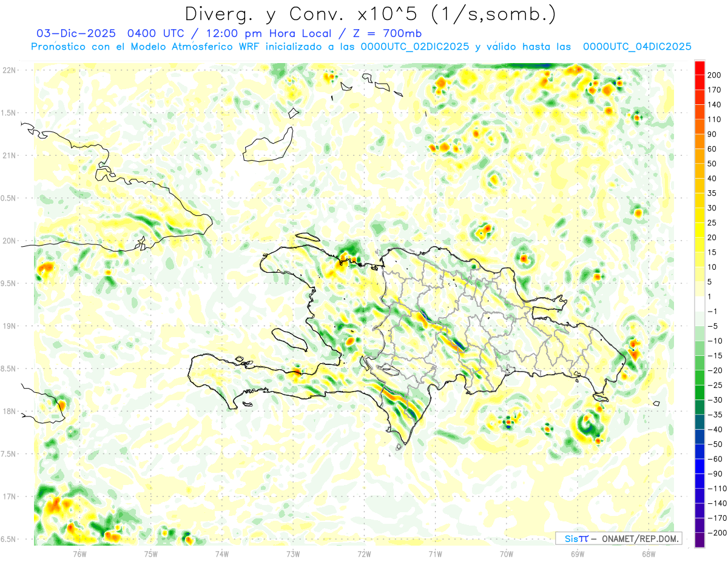
Task: Click the '71W' longitude label
Action: (435, 554)
